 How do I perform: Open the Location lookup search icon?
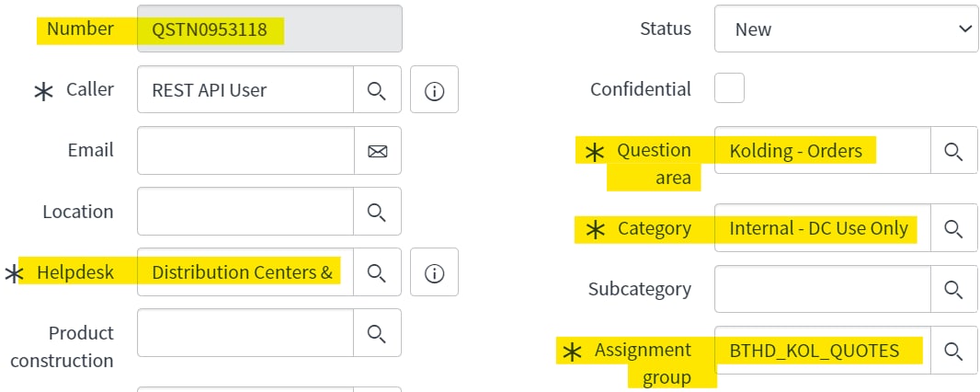pos(377,212)
